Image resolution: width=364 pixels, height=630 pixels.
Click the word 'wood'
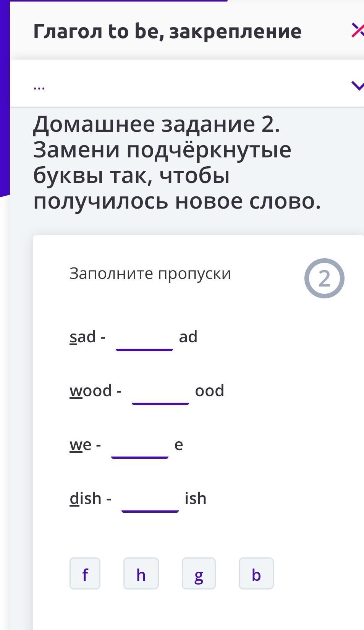91,391
